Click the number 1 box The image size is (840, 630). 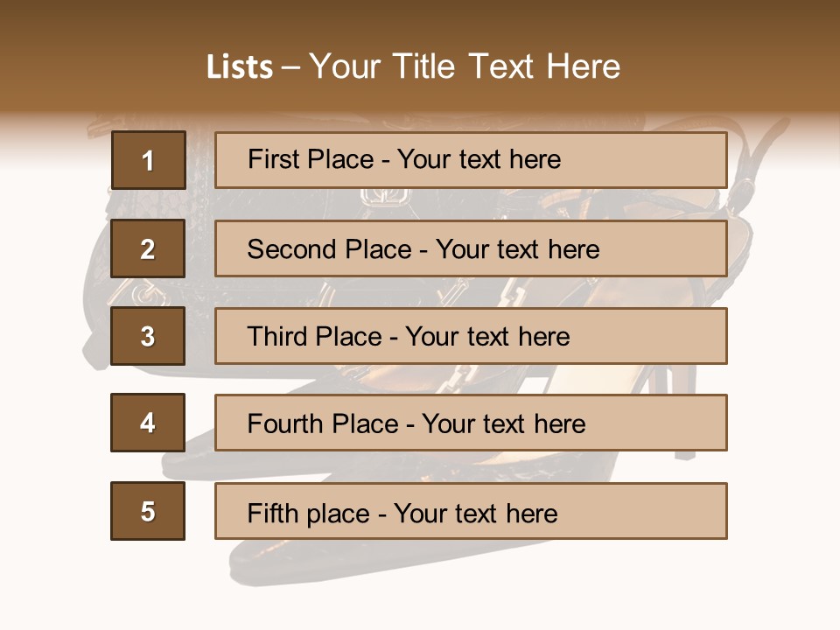tap(148, 160)
